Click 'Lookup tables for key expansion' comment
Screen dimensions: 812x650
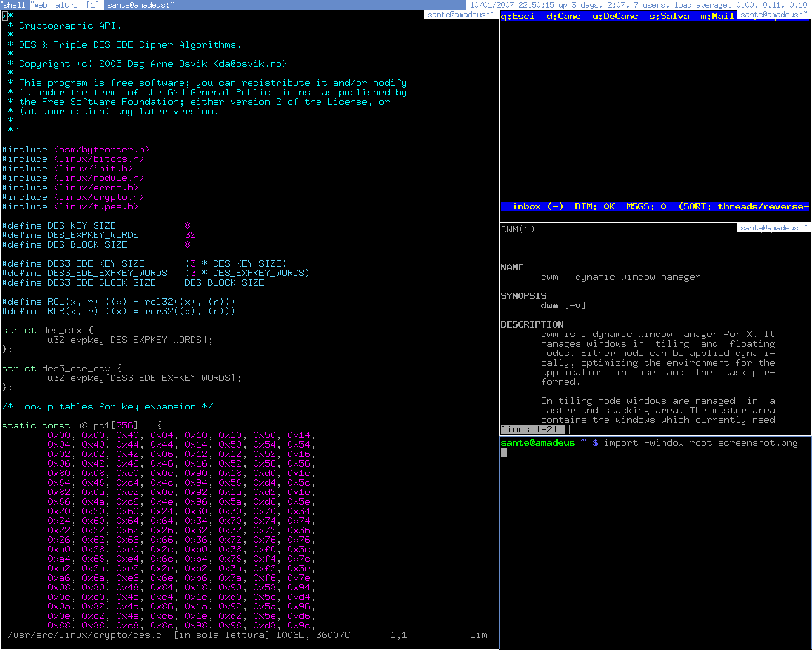107,406
